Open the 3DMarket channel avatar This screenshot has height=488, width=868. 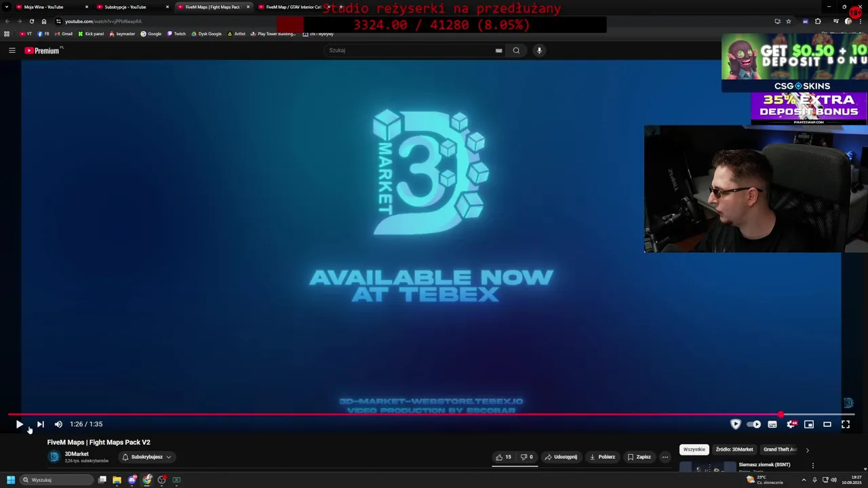click(x=54, y=457)
